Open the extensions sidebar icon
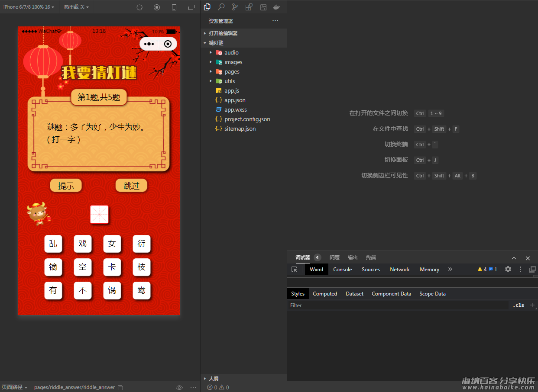Image resolution: width=538 pixels, height=392 pixels. [249, 7]
